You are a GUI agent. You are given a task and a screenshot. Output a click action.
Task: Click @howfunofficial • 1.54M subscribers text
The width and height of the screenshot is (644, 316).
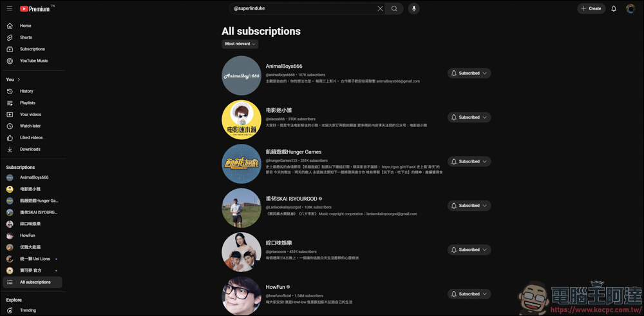pyautogui.click(x=294, y=296)
